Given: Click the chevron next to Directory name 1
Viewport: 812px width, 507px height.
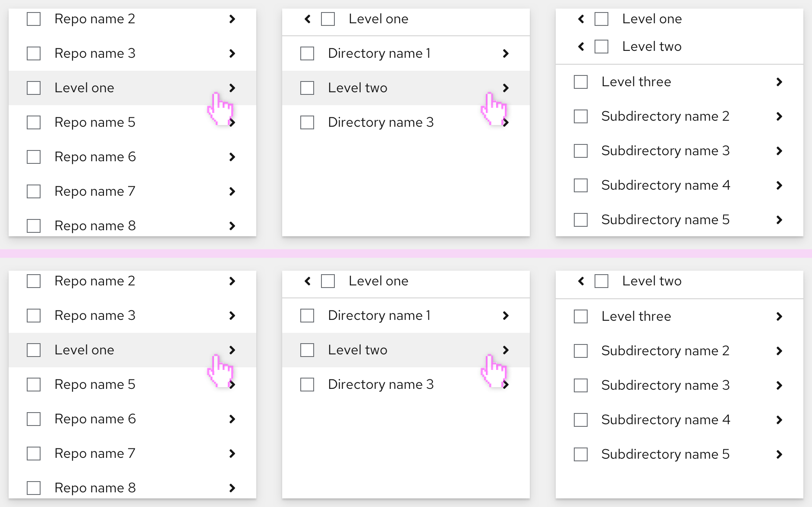Looking at the screenshot, I should tap(506, 53).
